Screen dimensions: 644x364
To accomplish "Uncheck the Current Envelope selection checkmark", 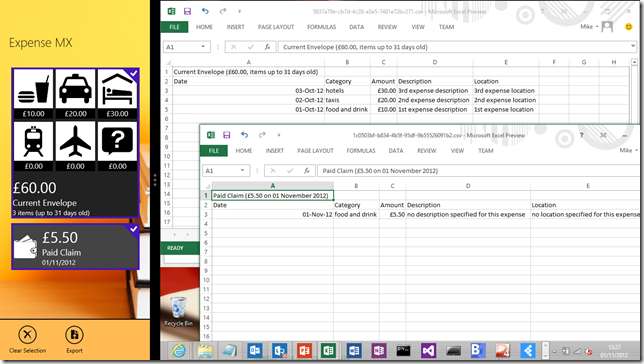I will pos(133,74).
